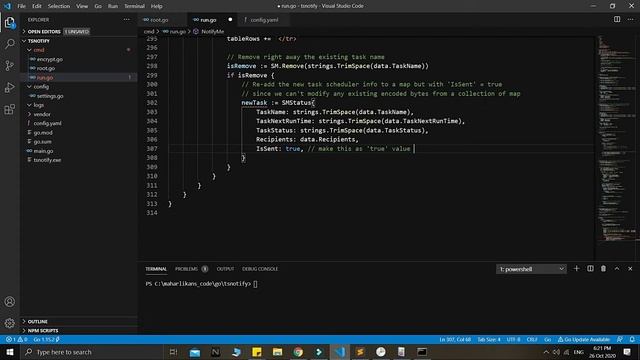The height and width of the screenshot is (360, 640).
Task: Open the Run menu
Action: [x=113, y=6]
